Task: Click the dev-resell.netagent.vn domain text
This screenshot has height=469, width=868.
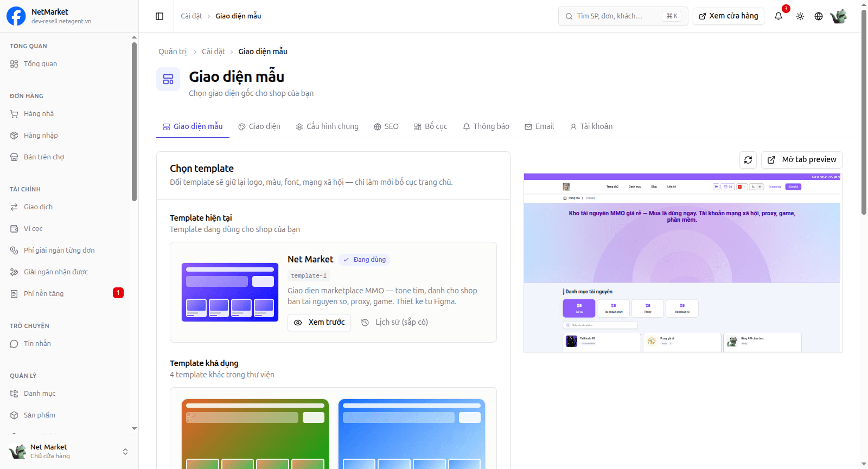Action: point(61,22)
